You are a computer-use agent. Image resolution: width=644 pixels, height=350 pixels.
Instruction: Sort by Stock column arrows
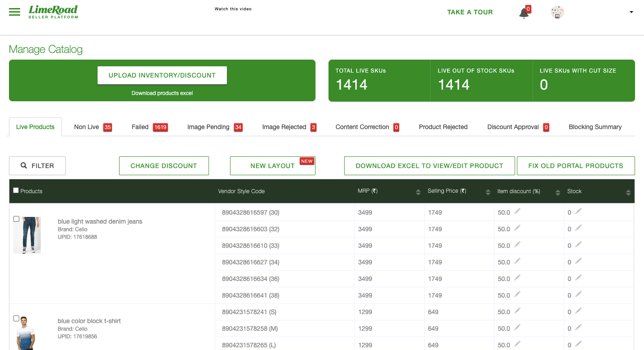[628, 192]
